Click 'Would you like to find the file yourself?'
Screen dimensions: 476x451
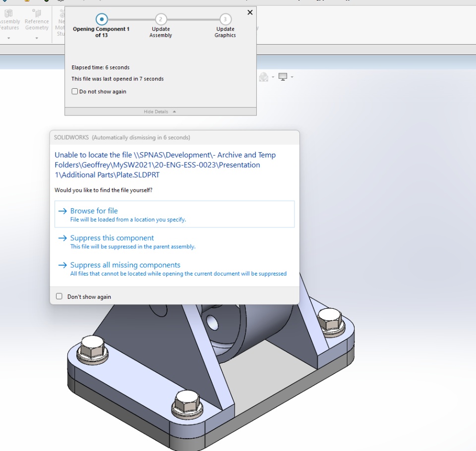coord(103,190)
